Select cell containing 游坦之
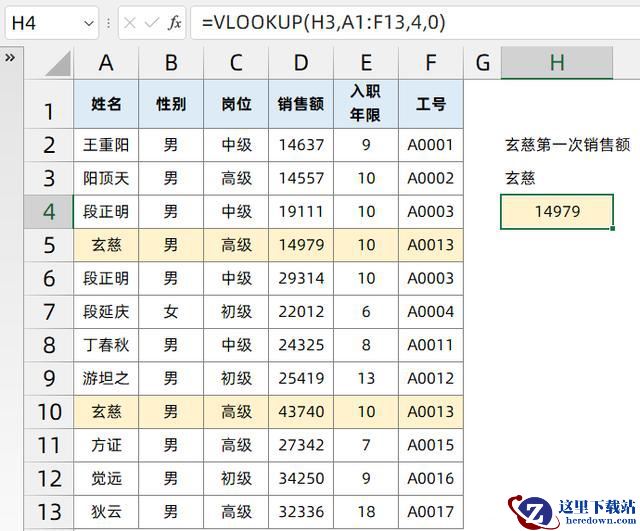This screenshot has height=531, width=640. click(x=106, y=379)
